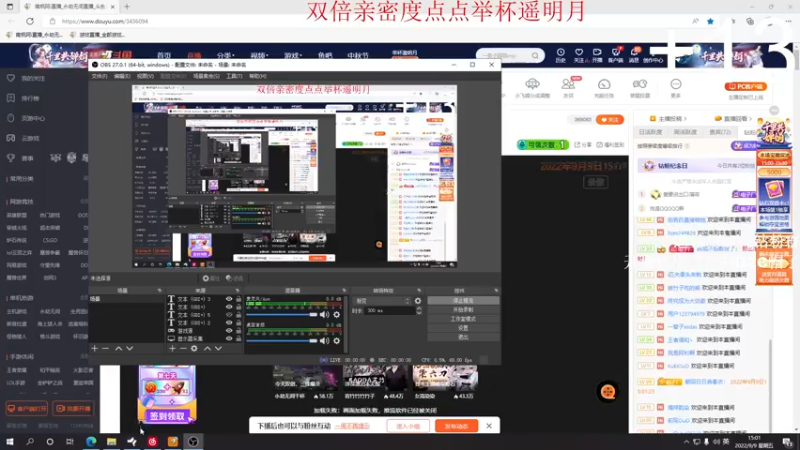The image size is (800, 450).
Task: Open the 文件(F) menu in OBS
Action: [99, 76]
